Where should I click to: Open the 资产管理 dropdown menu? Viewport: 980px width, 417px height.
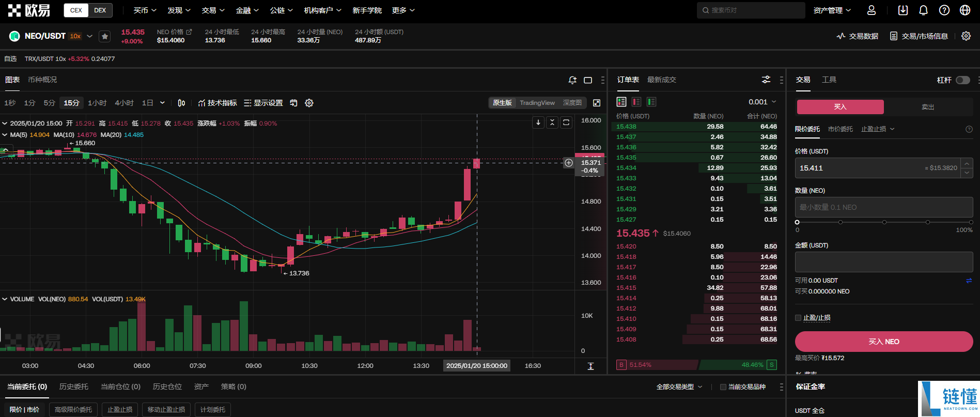point(832,10)
